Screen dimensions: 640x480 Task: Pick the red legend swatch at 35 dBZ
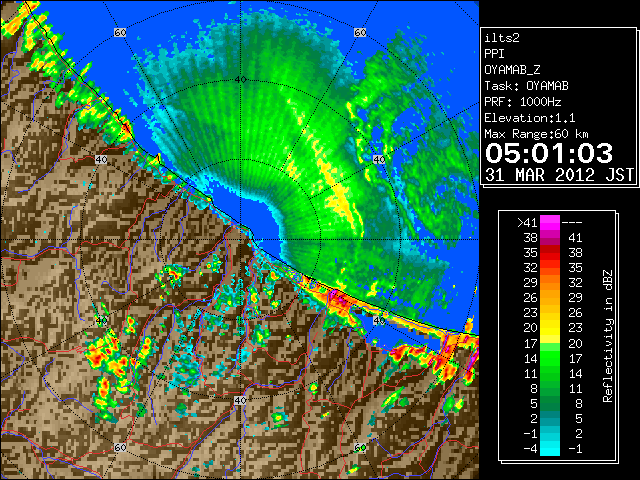[550, 253]
